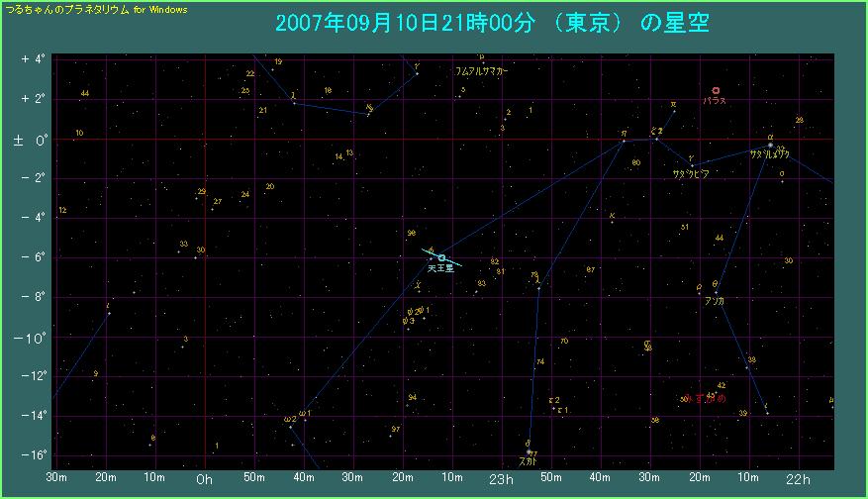868x499 pixels.
Task: Click the 天王星 text label
Action: point(440,268)
